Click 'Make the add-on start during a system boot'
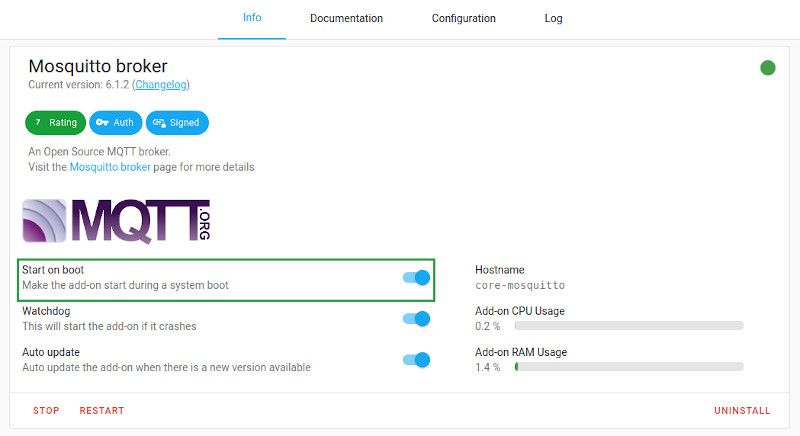The image size is (800, 436). (126, 285)
